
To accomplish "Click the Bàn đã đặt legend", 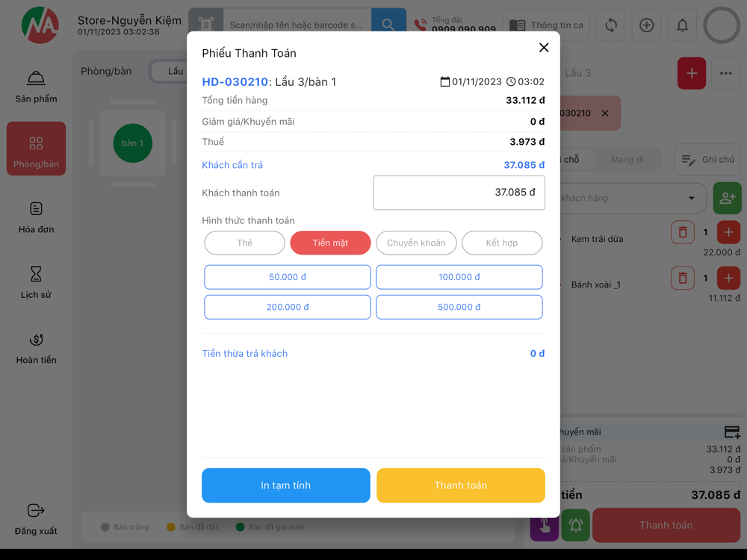I will [x=193, y=527].
